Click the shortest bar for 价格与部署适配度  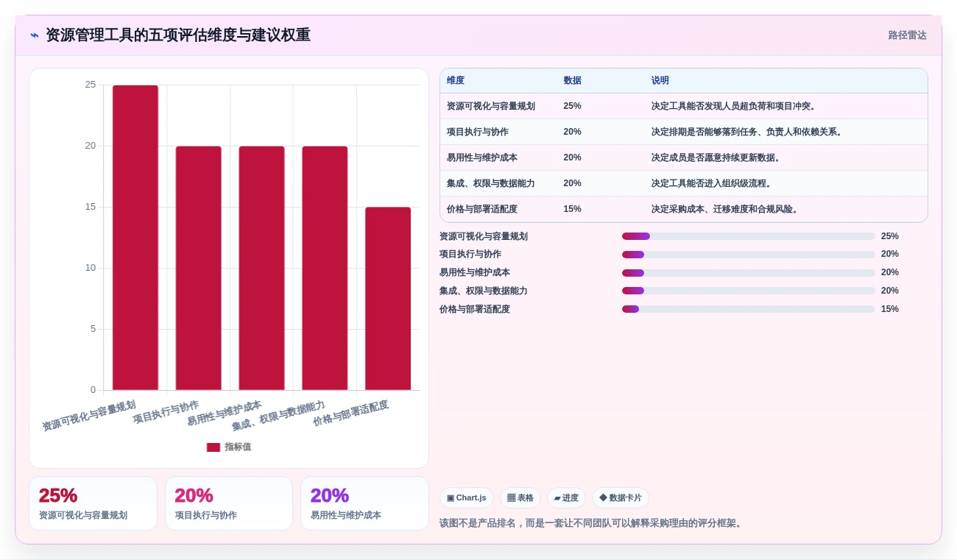(x=388, y=299)
